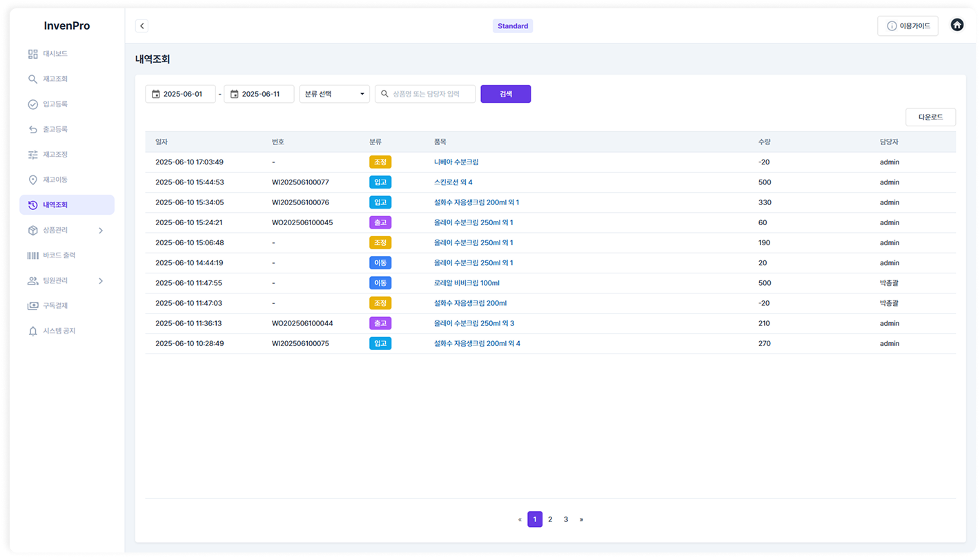Click the 내역조회 history clock icon

coord(32,205)
